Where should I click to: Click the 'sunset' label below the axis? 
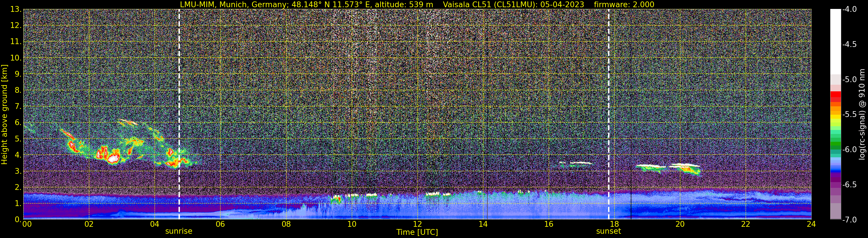pos(609,231)
